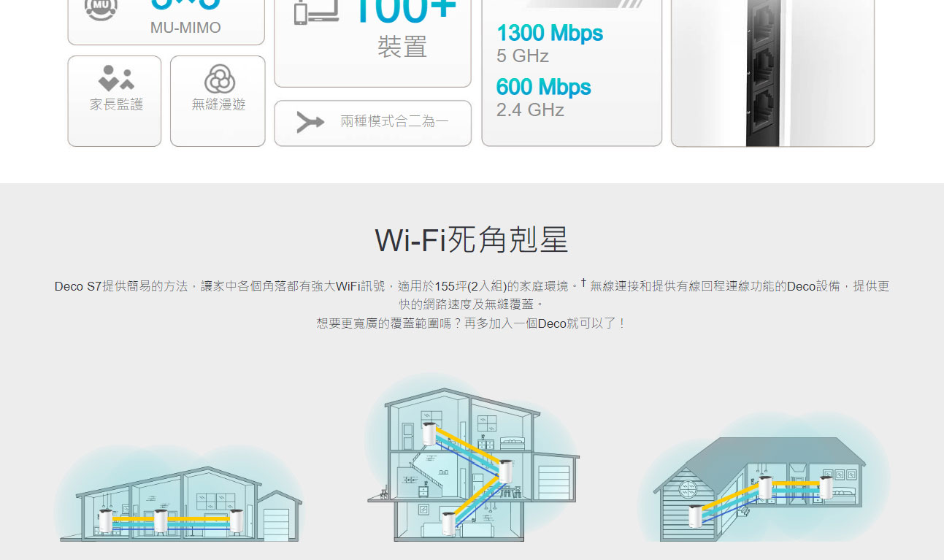Click the 1300 Mbps speed text

pos(550,34)
